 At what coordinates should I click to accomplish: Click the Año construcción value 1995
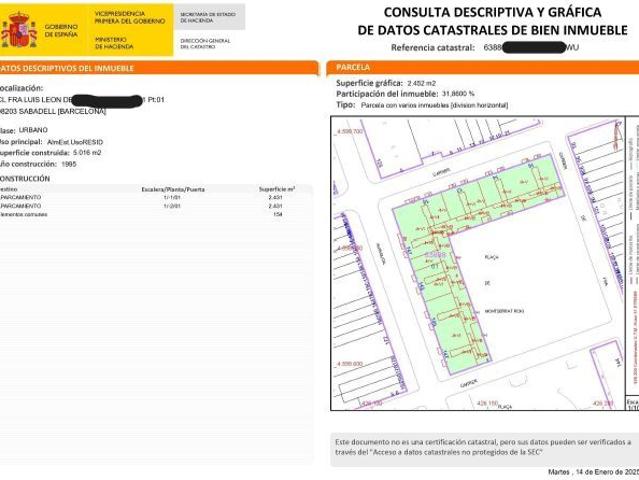coord(68,164)
